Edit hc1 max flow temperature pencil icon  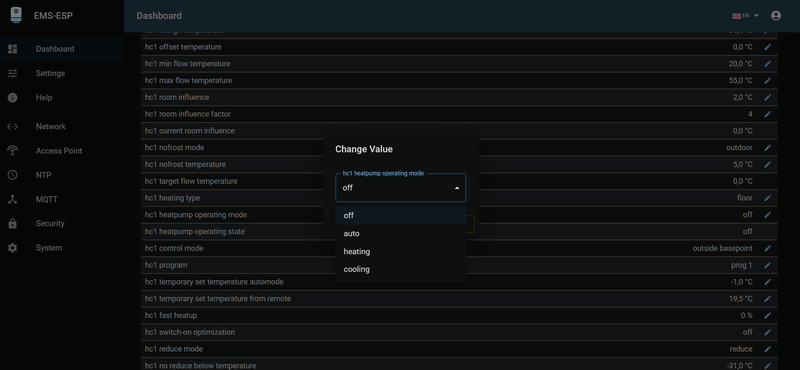point(767,81)
